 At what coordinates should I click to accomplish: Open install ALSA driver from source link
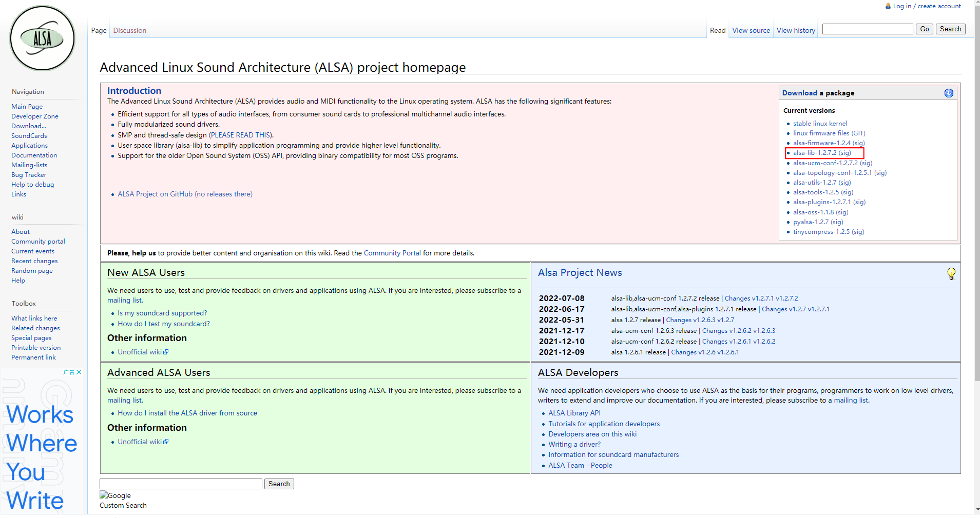187,413
